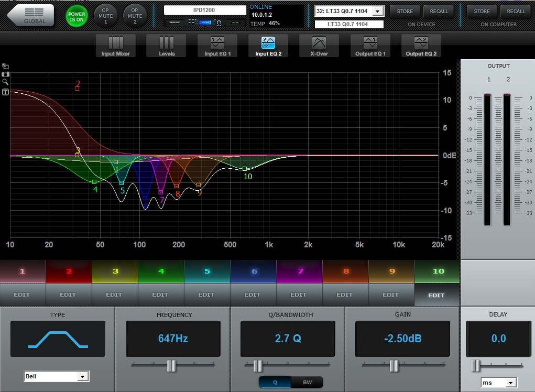Open the Bell filter type dropdown
Screen dimensions: 535x392
tap(57, 376)
